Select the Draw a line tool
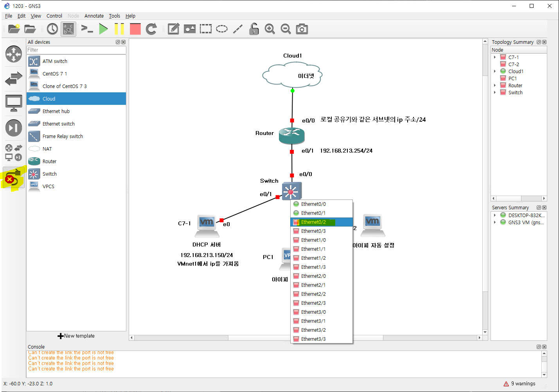 coord(238,29)
